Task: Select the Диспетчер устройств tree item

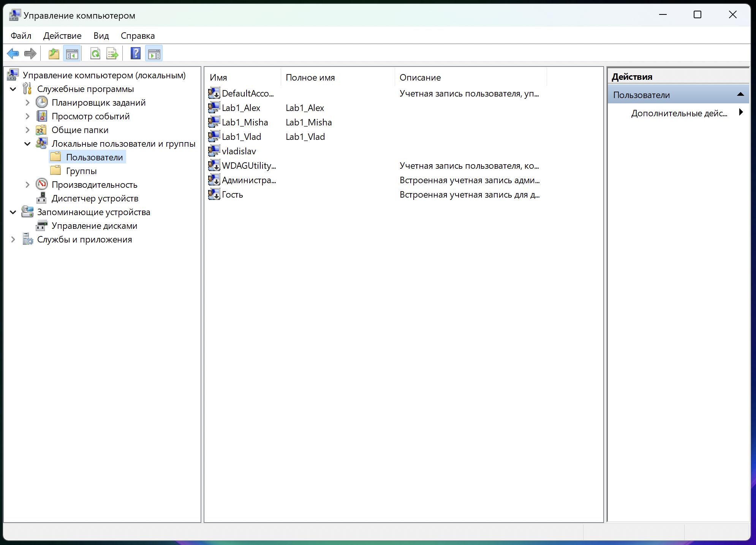Action: tap(95, 198)
